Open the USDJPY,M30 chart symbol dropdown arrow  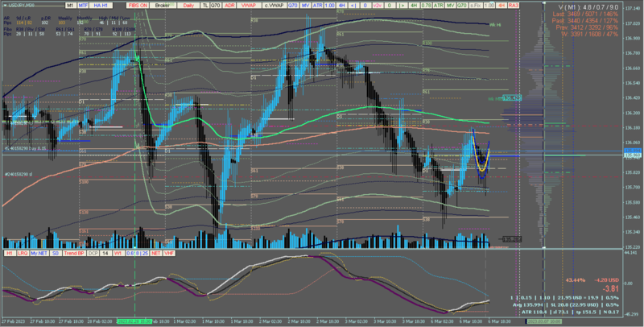(6, 6)
